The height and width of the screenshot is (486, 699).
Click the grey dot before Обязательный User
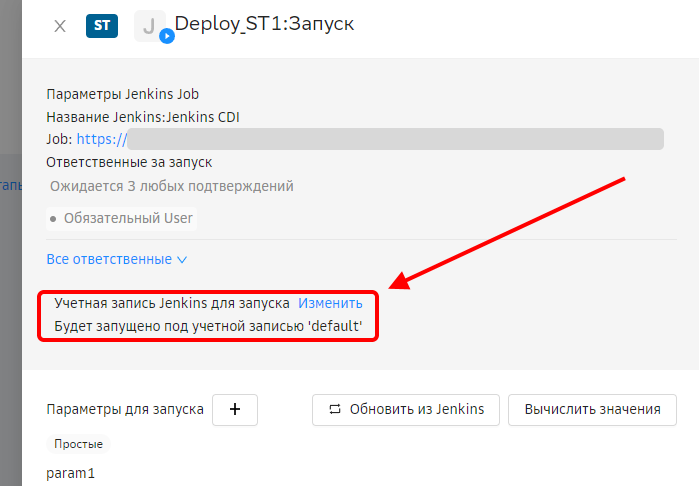pyautogui.click(x=53, y=218)
